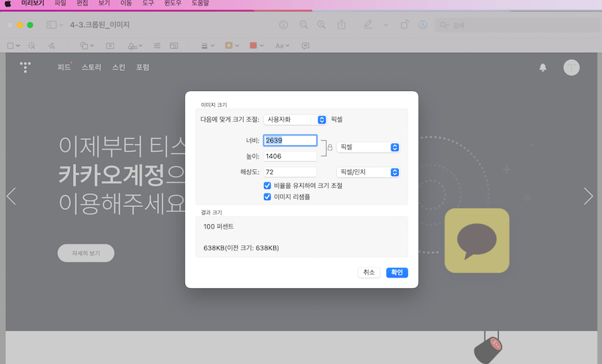Open the Adjust Color sliders tool
602x364 pixels.
coord(157,46)
